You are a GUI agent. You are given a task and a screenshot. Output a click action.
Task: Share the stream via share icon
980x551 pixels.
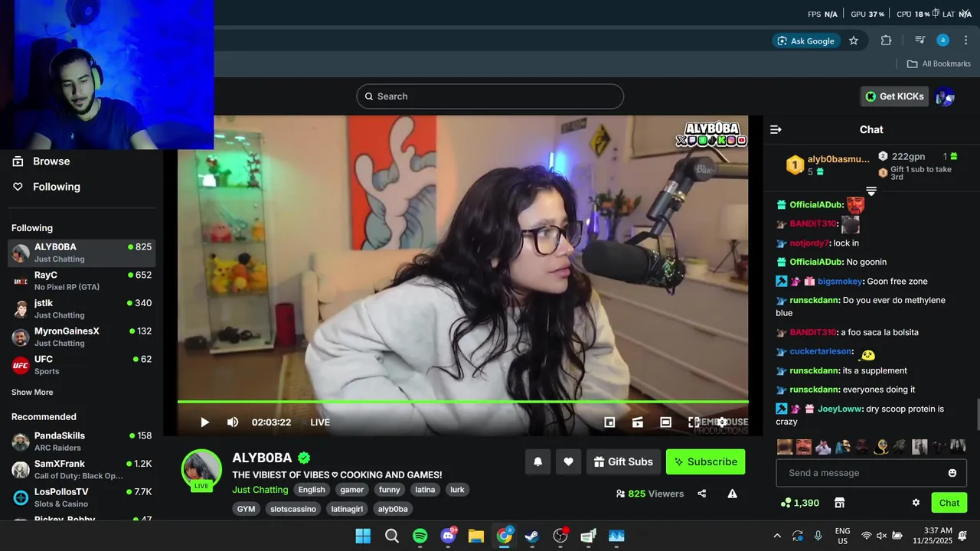pyautogui.click(x=702, y=494)
